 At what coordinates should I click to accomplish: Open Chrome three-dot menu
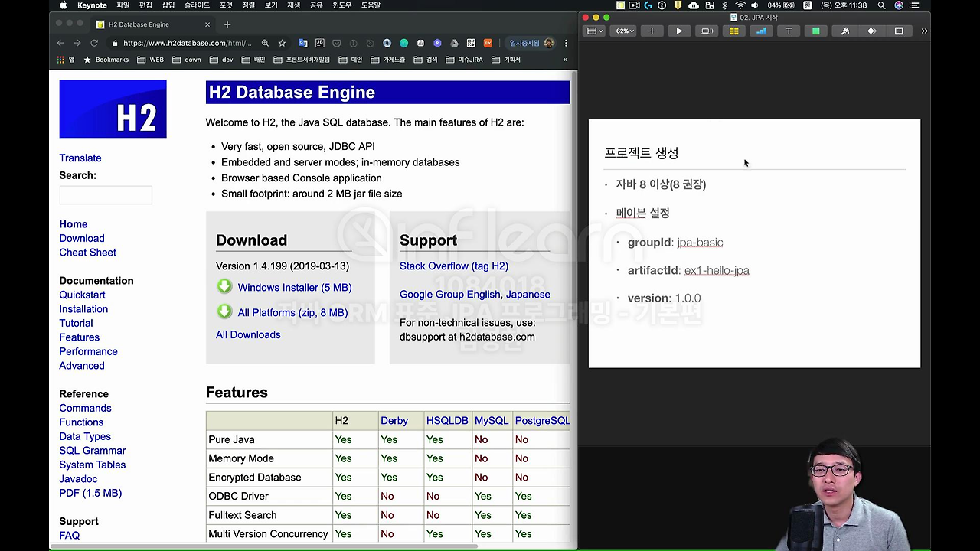[566, 43]
